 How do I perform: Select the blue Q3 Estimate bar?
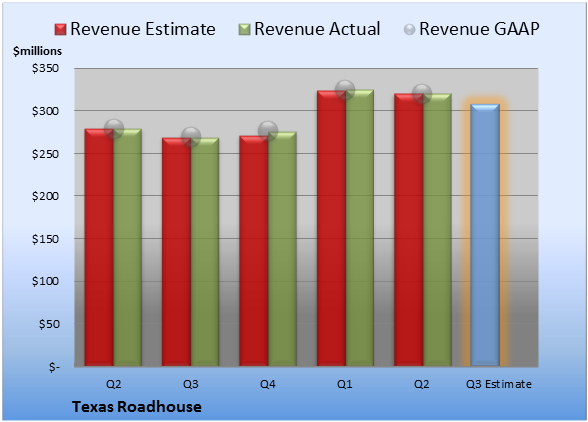[x=485, y=235]
